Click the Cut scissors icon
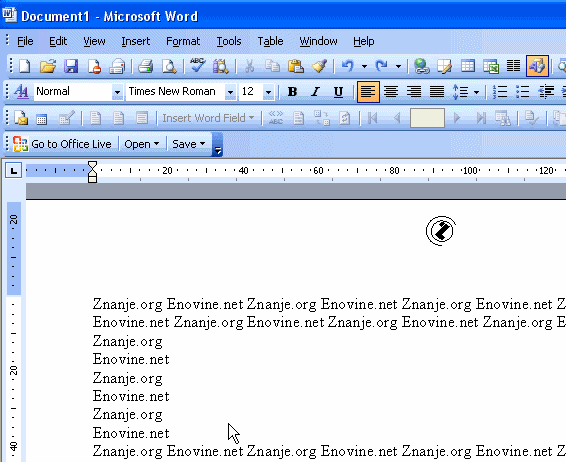 point(249,66)
